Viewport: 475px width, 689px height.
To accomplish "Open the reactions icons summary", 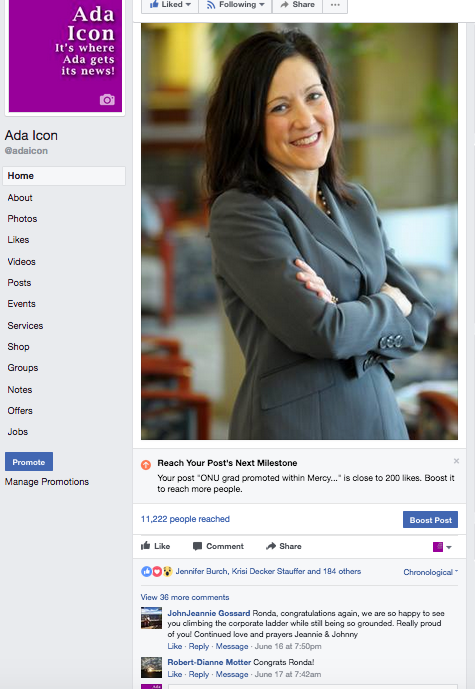I will [x=156, y=571].
